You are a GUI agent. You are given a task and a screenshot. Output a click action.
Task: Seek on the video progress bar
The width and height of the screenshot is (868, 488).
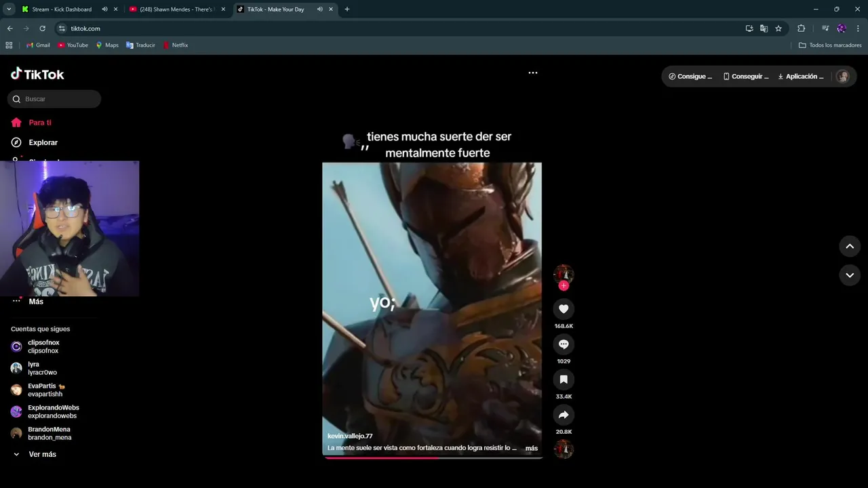(433, 457)
